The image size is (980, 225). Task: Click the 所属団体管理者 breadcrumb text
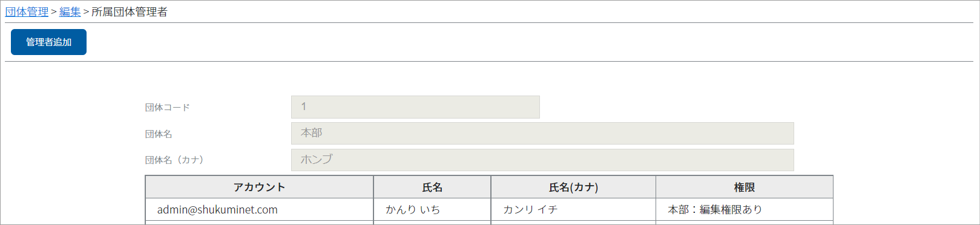tap(130, 12)
